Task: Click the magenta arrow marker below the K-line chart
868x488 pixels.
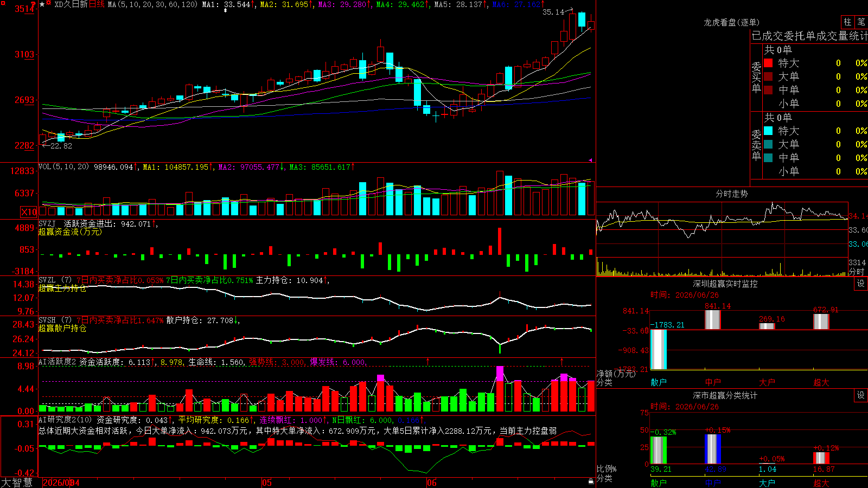Action: click(x=590, y=160)
